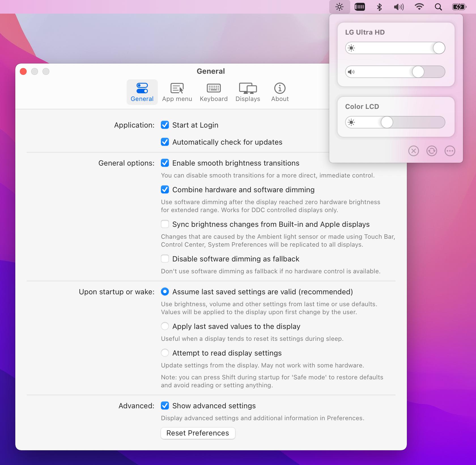
Task: Open the General preferences pane icon
Action: (x=142, y=92)
